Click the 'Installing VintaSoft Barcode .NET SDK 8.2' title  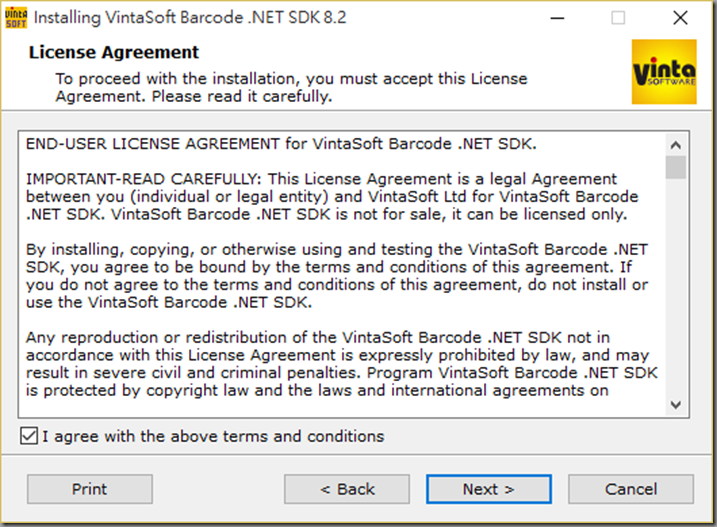[x=190, y=18]
